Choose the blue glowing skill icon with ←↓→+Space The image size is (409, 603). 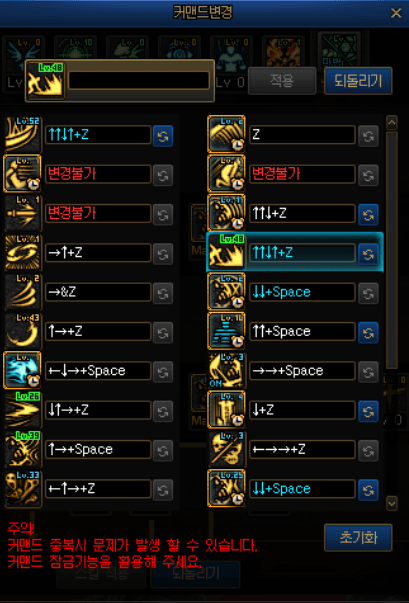[x=23, y=371]
